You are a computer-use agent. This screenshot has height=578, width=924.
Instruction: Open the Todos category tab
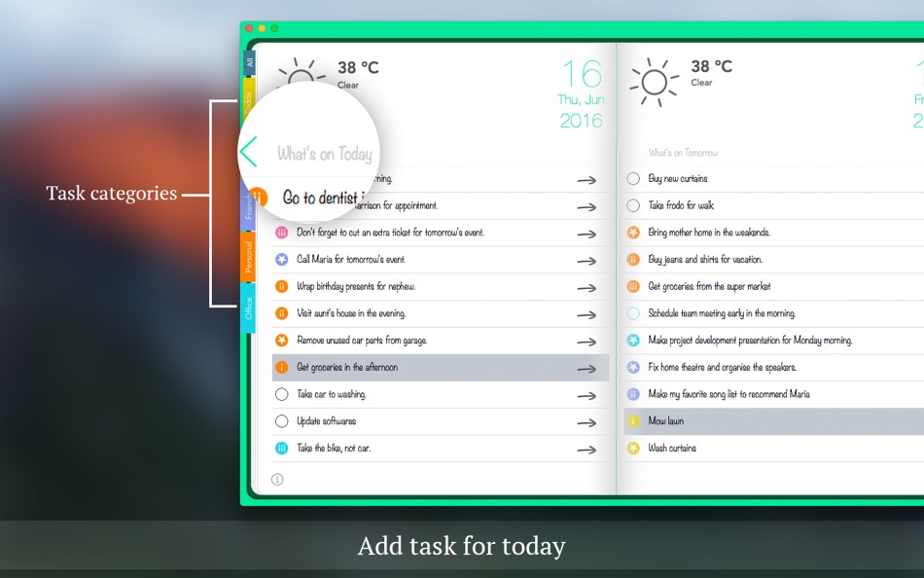(248, 101)
